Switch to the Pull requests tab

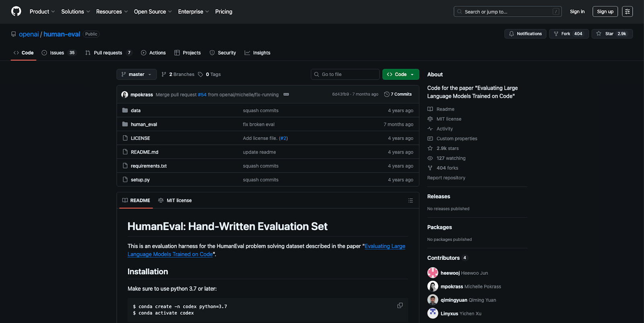[x=109, y=53]
